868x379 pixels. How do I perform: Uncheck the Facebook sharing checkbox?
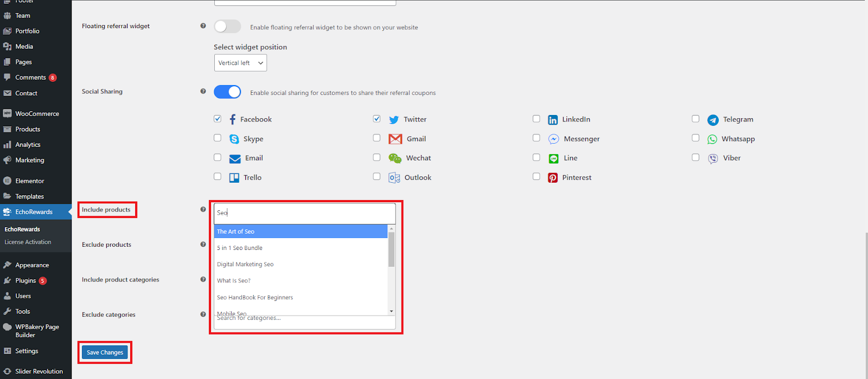(x=218, y=119)
